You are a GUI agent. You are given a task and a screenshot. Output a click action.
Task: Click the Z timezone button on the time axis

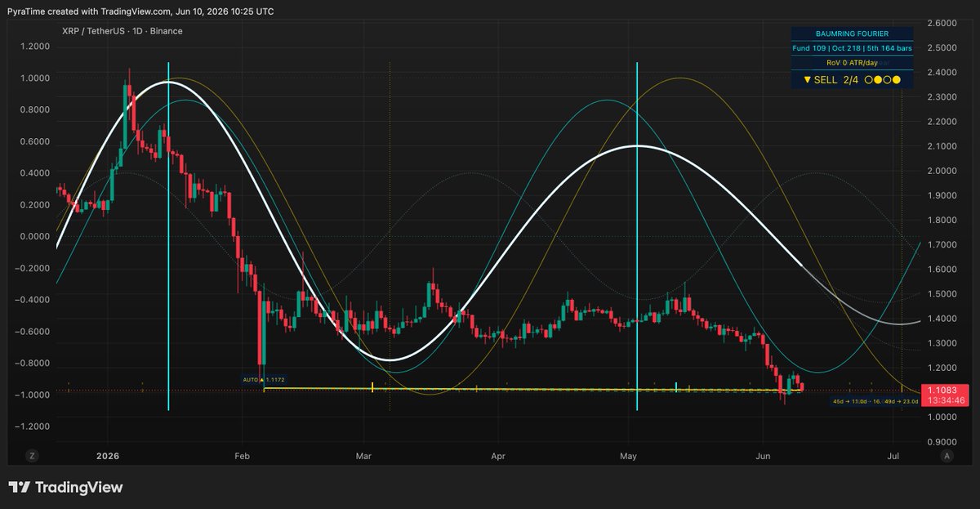(33, 455)
